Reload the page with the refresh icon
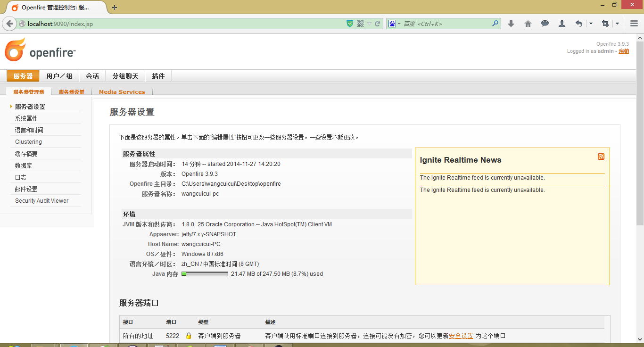The image size is (644, 347). pyautogui.click(x=378, y=24)
